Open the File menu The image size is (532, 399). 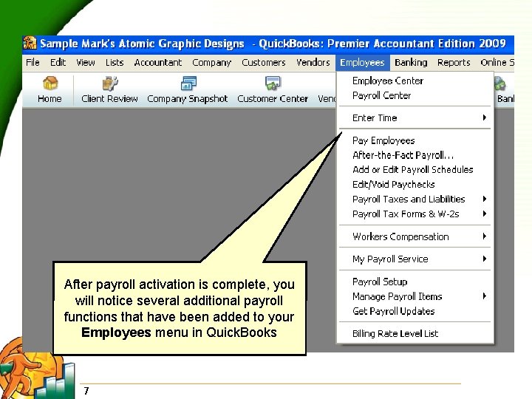click(x=33, y=62)
